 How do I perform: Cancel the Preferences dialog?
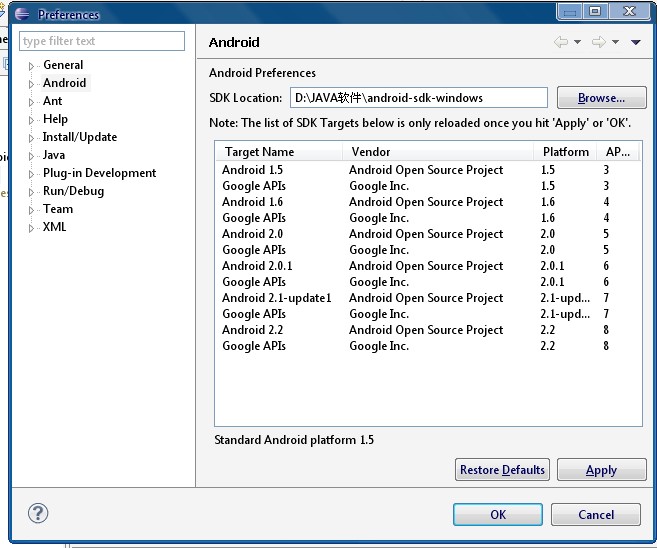pos(596,514)
